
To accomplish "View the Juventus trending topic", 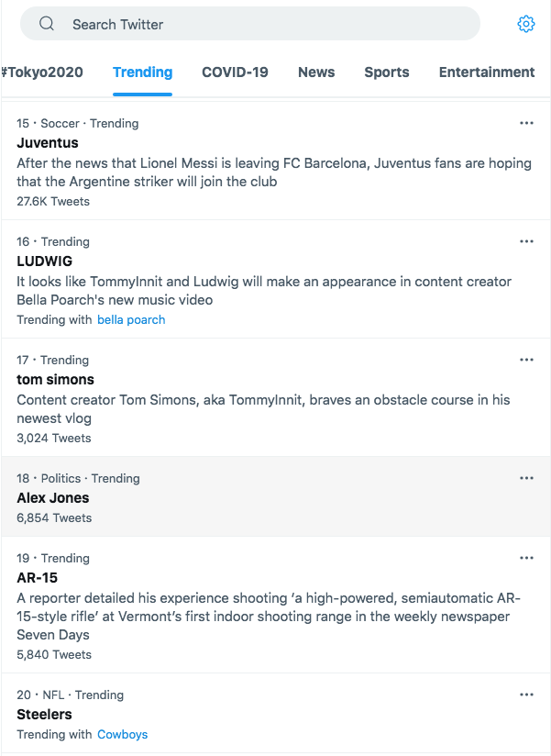I will (x=48, y=143).
